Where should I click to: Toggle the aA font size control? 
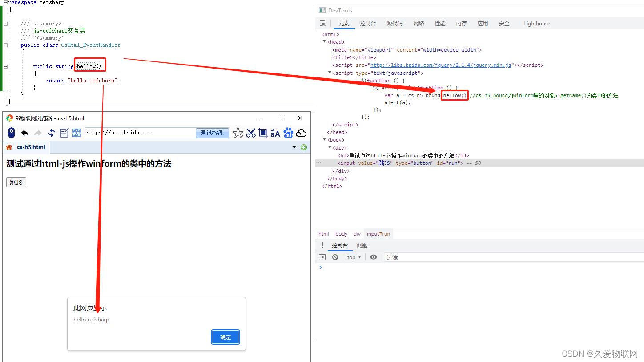[x=275, y=132]
